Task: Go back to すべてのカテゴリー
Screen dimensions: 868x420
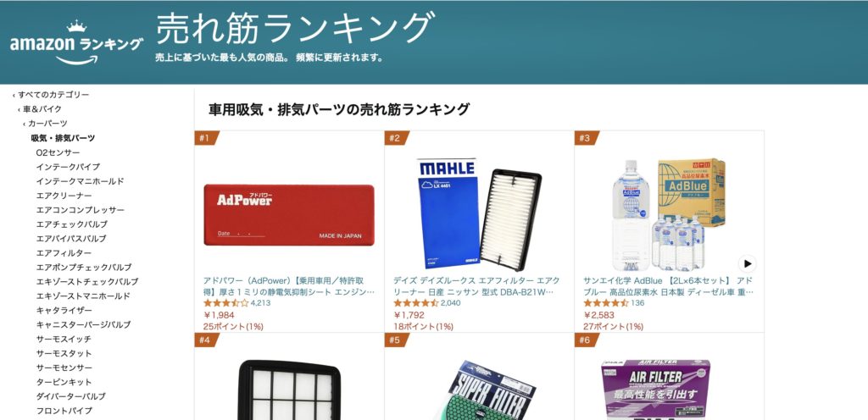Action: [50, 95]
